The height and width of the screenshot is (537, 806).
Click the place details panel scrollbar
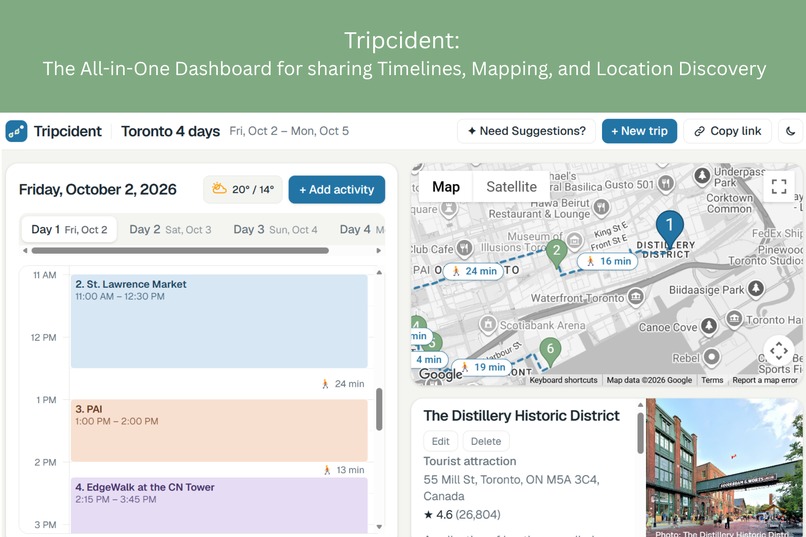coord(640,433)
